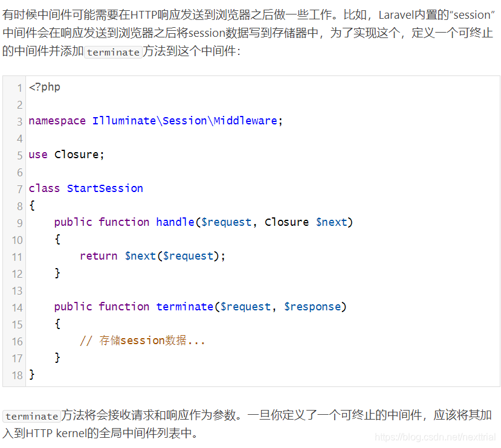Screen dimensions: 501x448
Task: Click the 'handle' method name on line 9
Action: pos(175,222)
